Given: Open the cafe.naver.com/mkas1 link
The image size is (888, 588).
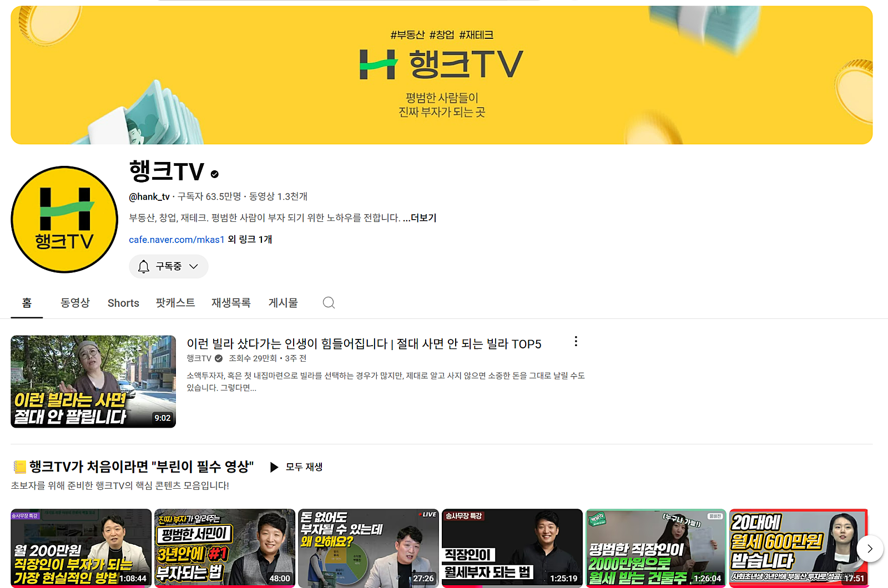Looking at the screenshot, I should coord(176,240).
